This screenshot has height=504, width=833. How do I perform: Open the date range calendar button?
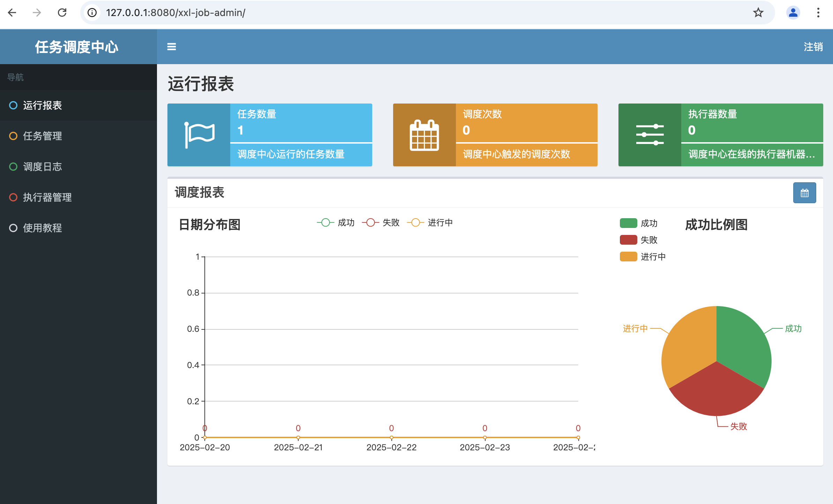pos(804,193)
